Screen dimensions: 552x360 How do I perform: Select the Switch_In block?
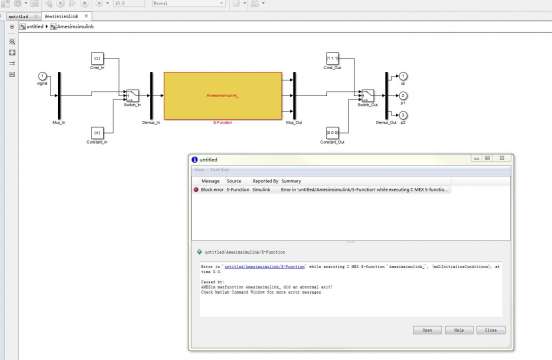(x=133, y=95)
